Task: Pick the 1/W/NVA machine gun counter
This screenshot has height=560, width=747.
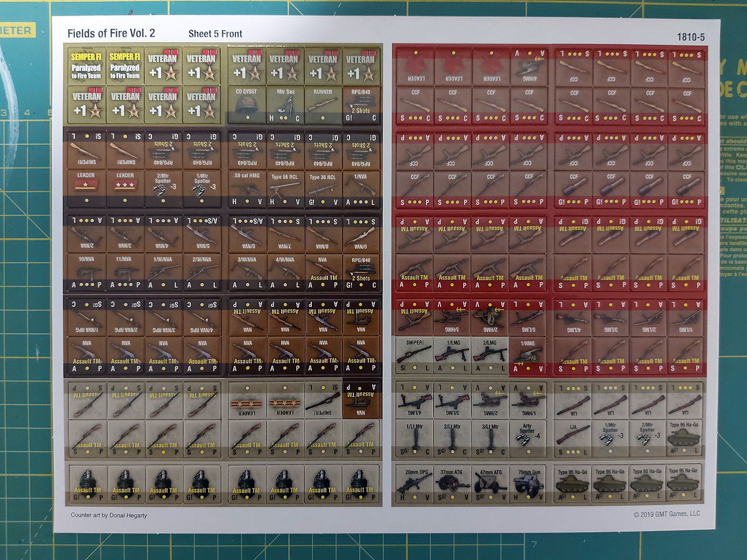Action: [163, 272]
